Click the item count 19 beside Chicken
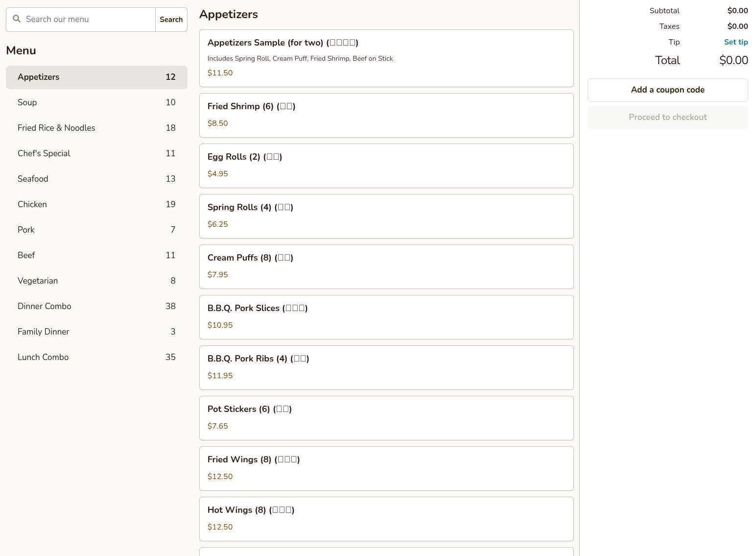The width and height of the screenshot is (756, 556). click(x=170, y=205)
